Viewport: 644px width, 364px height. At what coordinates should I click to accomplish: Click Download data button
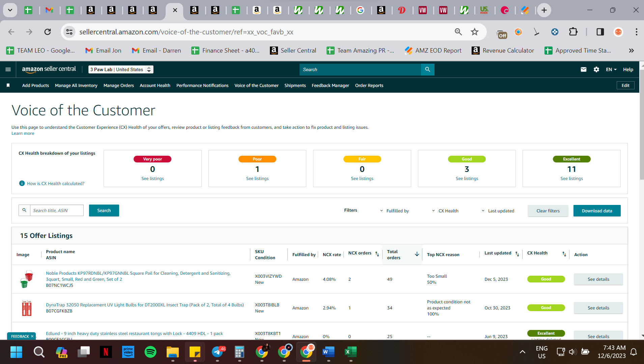(597, 211)
